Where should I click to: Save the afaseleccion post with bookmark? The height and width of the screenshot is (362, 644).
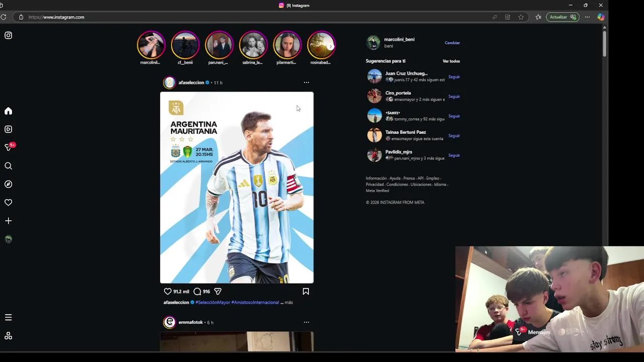(x=305, y=291)
